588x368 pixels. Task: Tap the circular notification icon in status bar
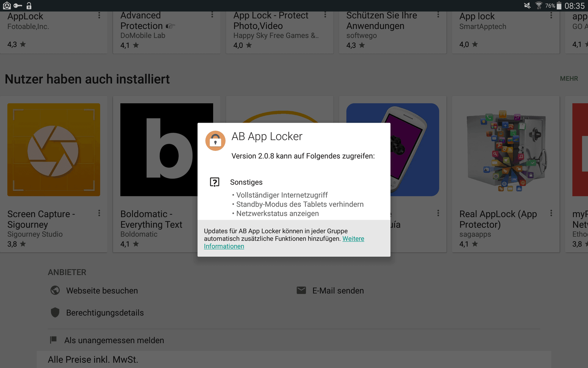click(7, 6)
